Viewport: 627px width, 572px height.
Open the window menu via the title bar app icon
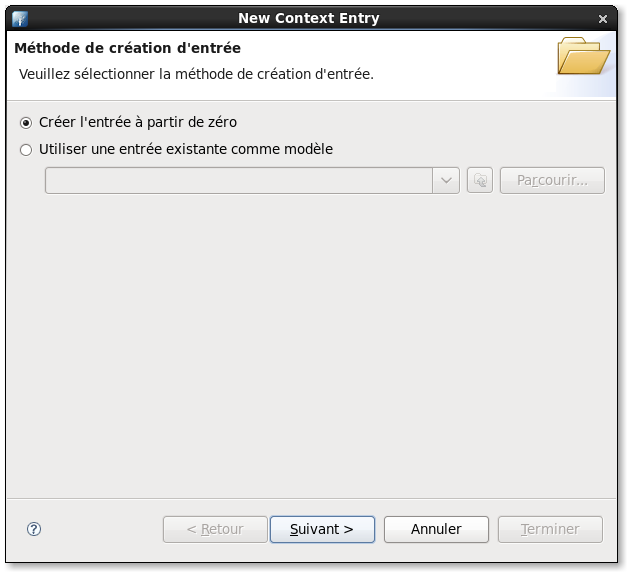[20, 18]
